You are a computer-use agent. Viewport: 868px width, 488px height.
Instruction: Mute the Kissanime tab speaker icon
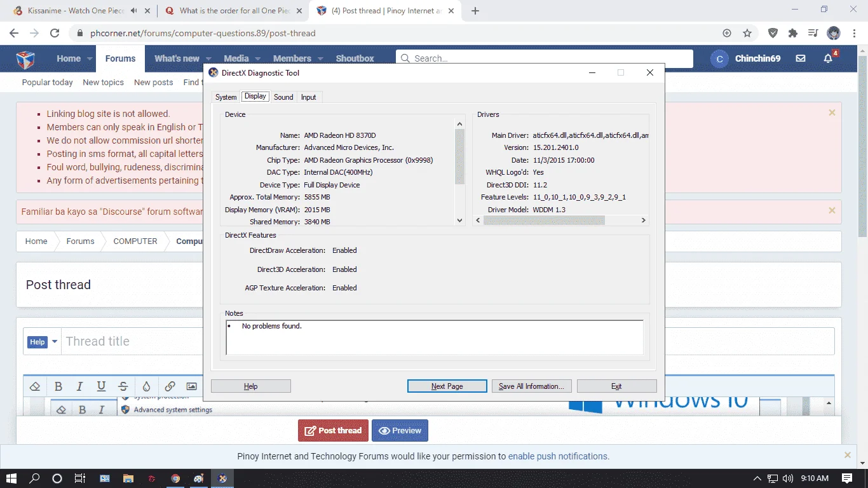[134, 11]
